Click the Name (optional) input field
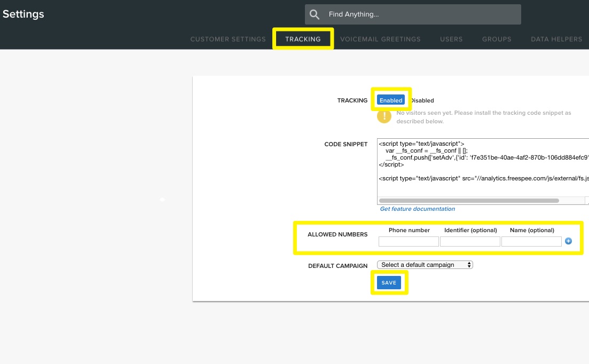 point(531,241)
